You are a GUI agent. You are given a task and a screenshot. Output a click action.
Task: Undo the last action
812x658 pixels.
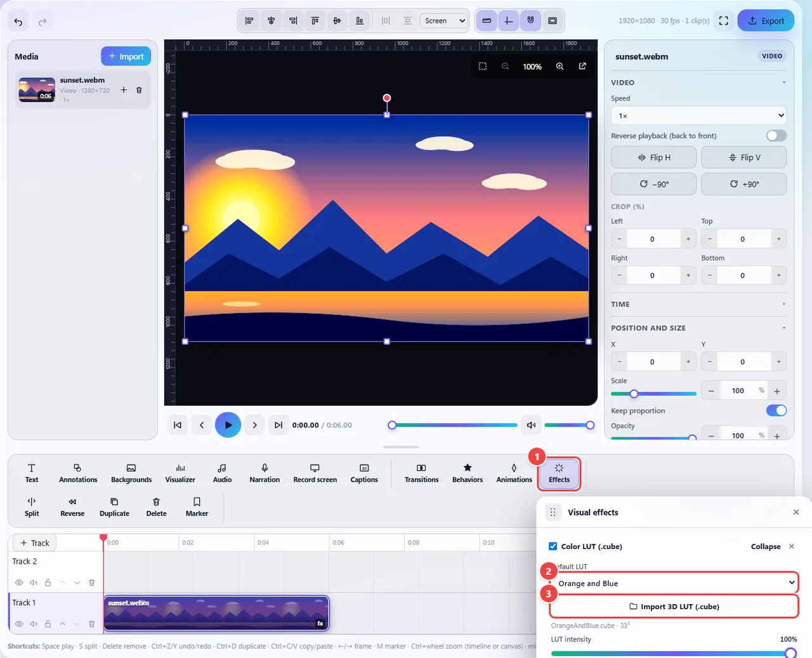click(18, 22)
